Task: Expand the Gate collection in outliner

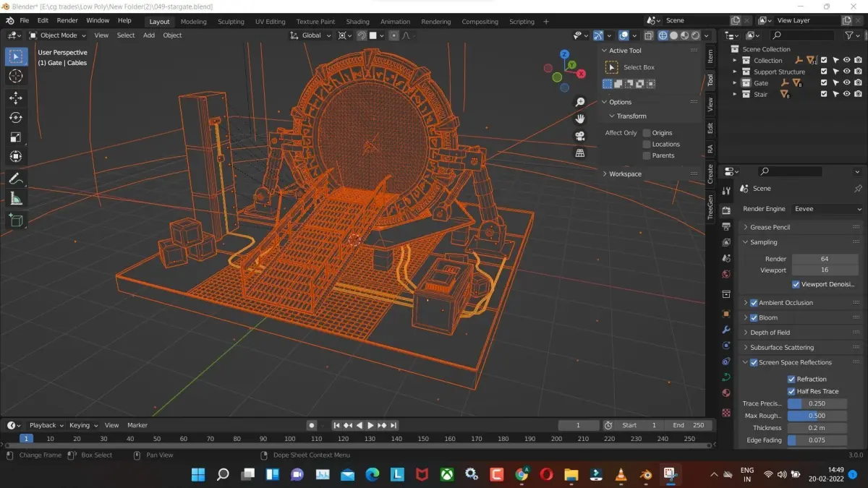Action: (735, 83)
